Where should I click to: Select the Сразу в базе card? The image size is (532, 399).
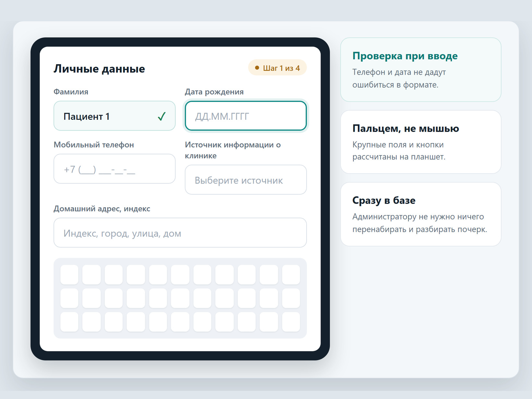pyautogui.click(x=421, y=214)
